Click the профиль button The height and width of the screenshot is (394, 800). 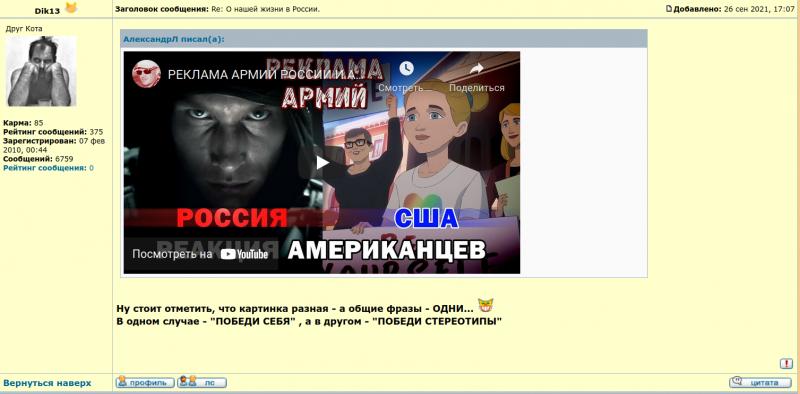pos(145,382)
